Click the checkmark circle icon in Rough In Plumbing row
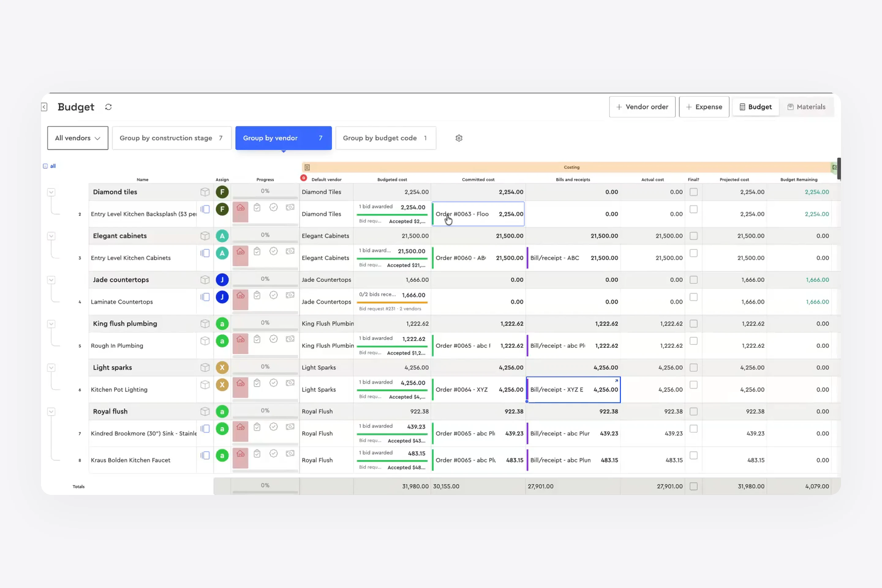Screen dimensions: 882x588 coord(273,339)
